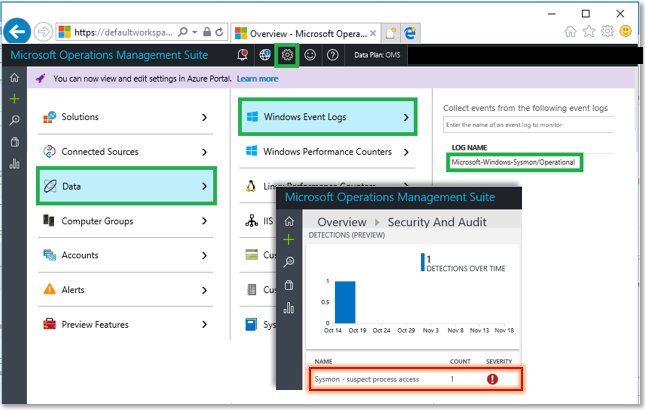This screenshot has height=410, width=645.
Task: Click the bar chart icon in left sidebar
Action: (14, 164)
